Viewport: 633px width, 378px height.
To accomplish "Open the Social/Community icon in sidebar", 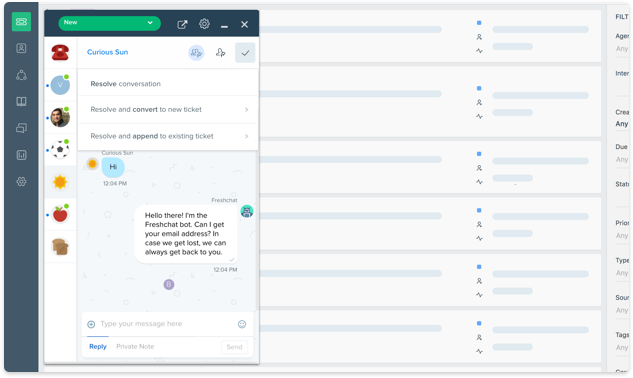I will [x=21, y=75].
